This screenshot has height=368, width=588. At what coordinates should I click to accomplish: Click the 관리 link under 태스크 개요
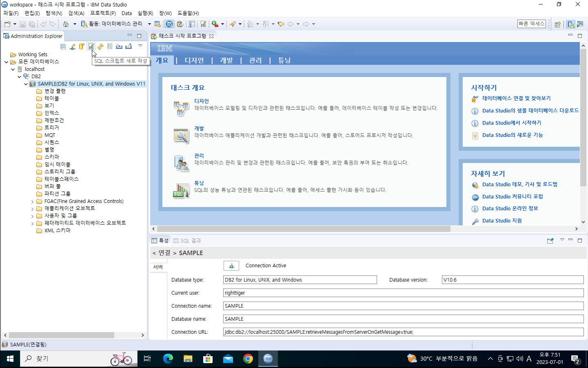tap(199, 156)
